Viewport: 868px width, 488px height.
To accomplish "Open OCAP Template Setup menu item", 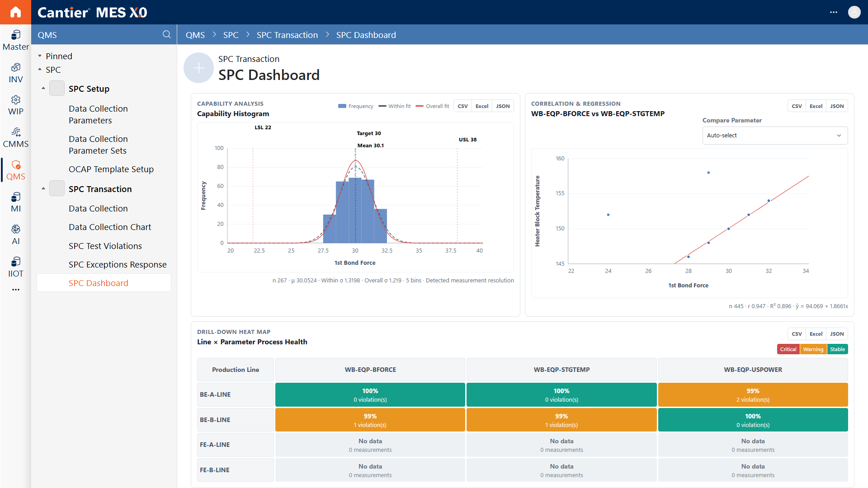I will point(111,169).
